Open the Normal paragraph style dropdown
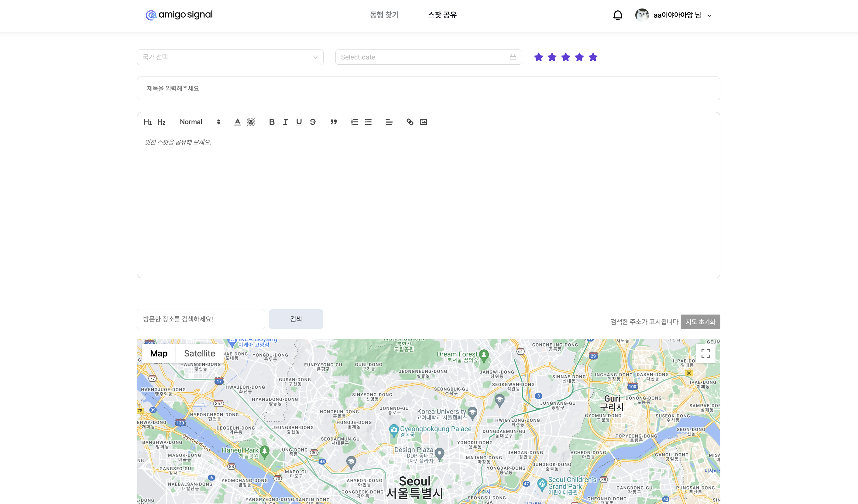The width and height of the screenshot is (858, 504). click(199, 122)
